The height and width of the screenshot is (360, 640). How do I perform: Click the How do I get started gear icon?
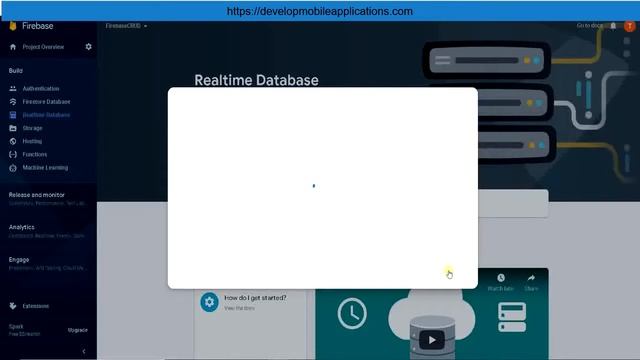tap(209, 302)
